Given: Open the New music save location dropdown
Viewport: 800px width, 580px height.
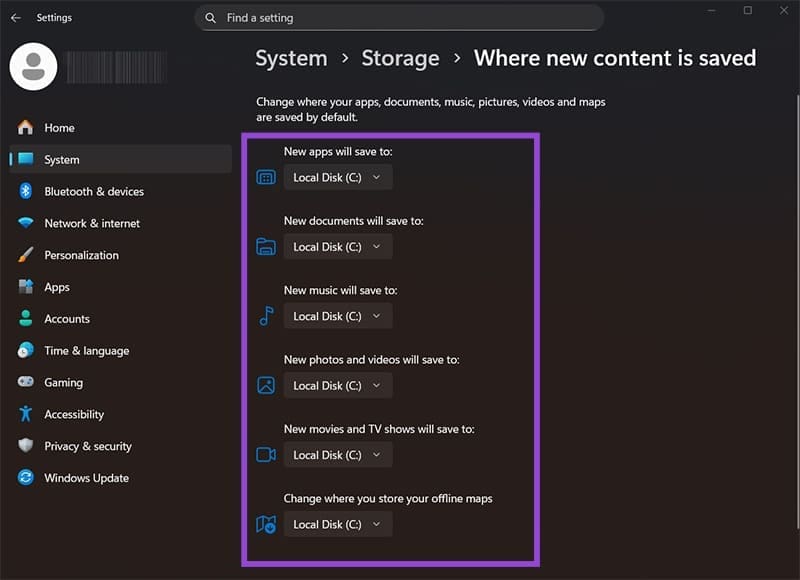Looking at the screenshot, I should point(338,316).
